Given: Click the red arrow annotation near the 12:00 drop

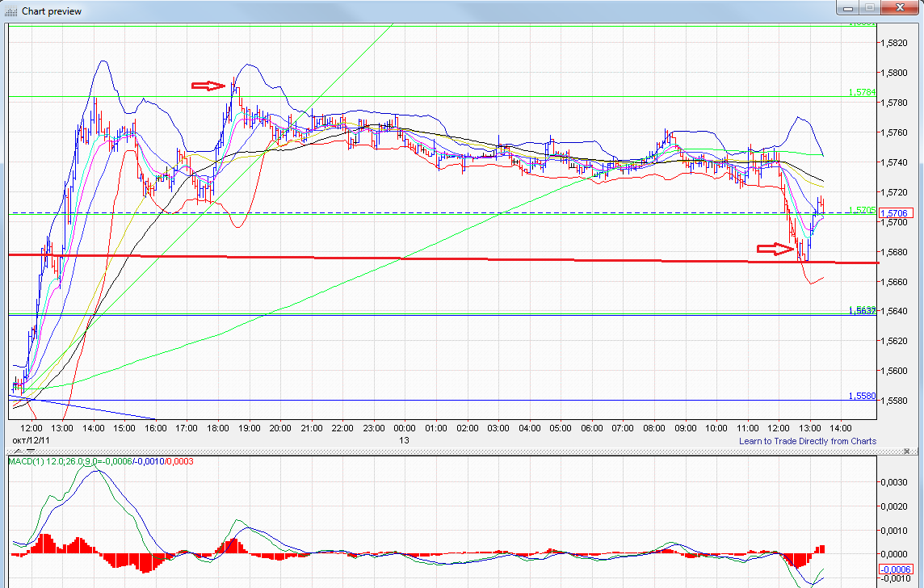Looking at the screenshot, I should click(773, 250).
